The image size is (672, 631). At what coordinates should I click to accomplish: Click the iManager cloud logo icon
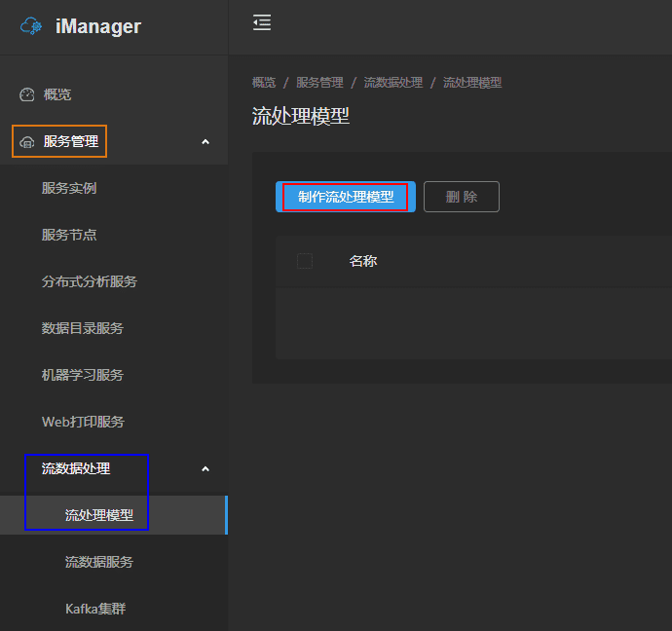(31, 27)
